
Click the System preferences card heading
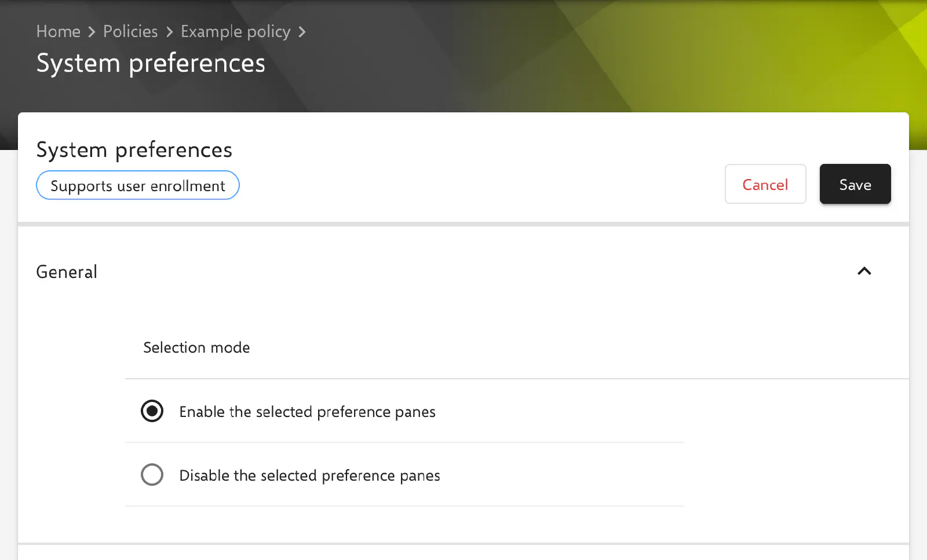[134, 150]
